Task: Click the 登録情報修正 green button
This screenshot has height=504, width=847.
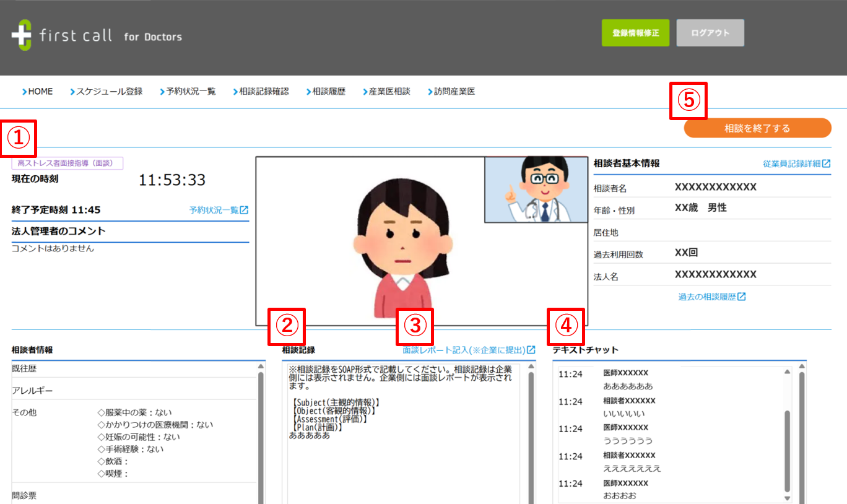Action: tap(635, 33)
